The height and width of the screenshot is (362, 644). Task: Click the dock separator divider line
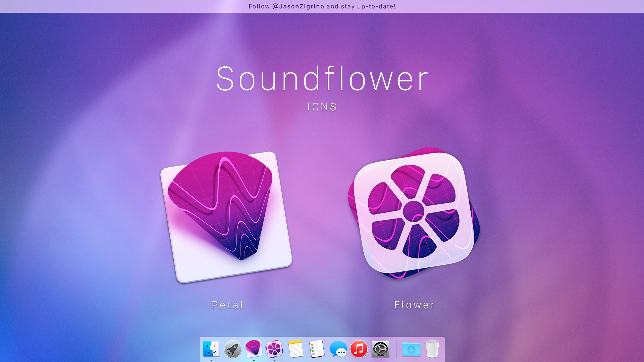pyautogui.click(x=396, y=349)
